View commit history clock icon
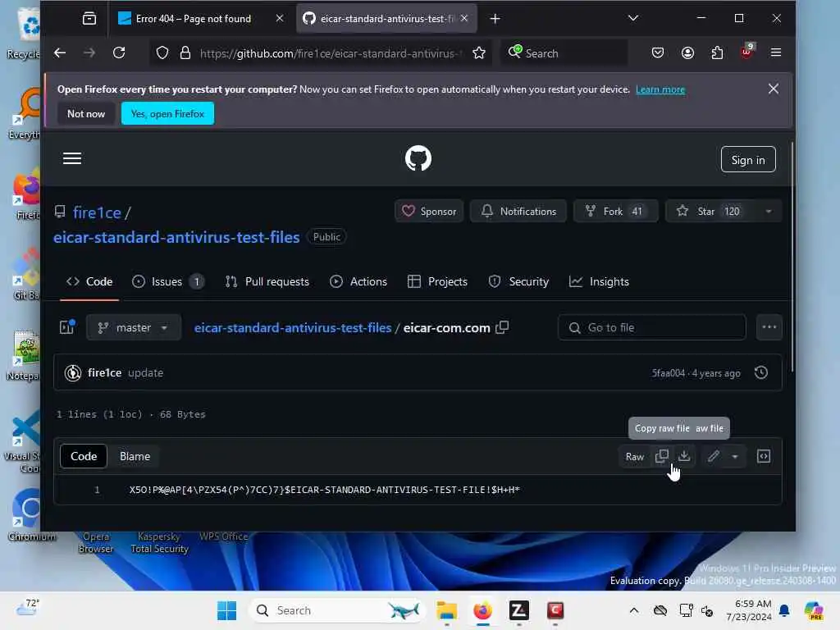840x630 pixels. pos(760,373)
